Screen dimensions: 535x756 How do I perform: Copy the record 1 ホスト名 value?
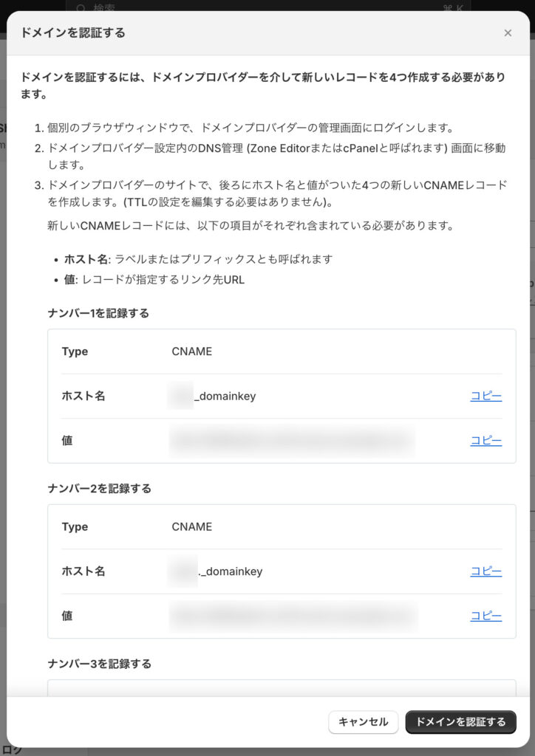pos(485,396)
